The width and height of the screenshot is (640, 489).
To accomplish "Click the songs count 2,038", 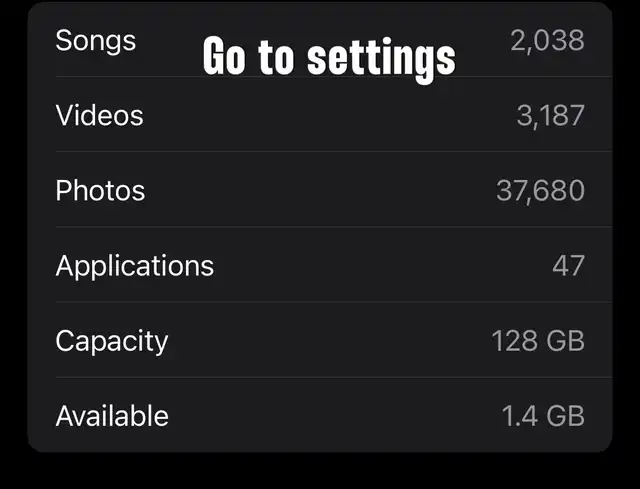I will click(x=547, y=41).
